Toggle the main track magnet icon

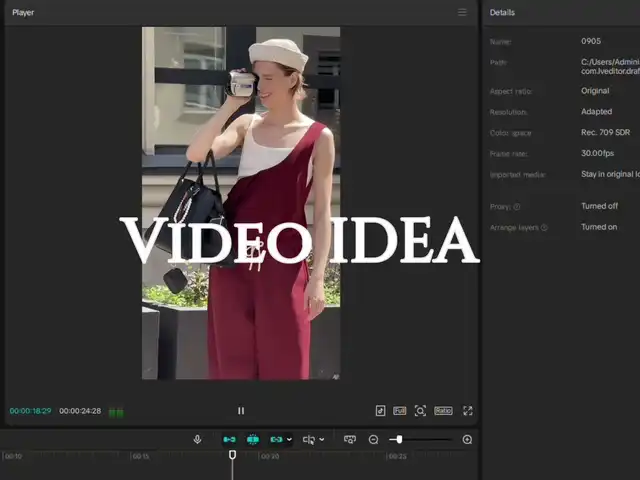pos(229,439)
